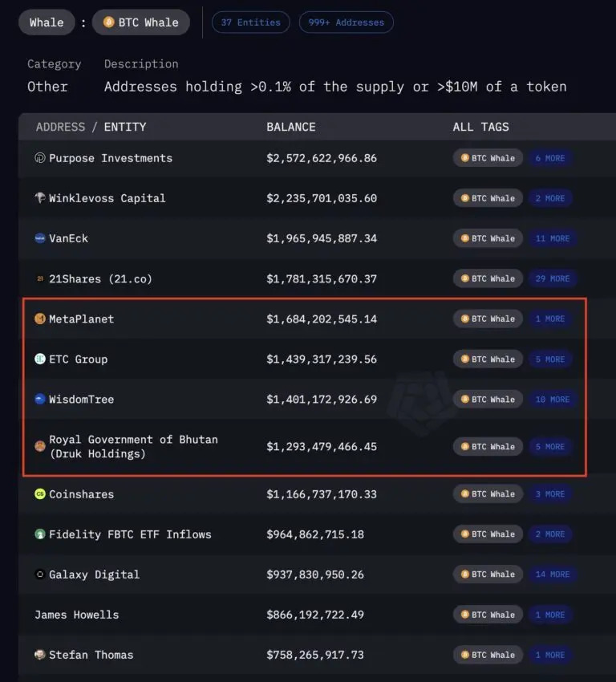
Task: Click the Royal Government of Bhutan emblem icon
Action: (40, 446)
